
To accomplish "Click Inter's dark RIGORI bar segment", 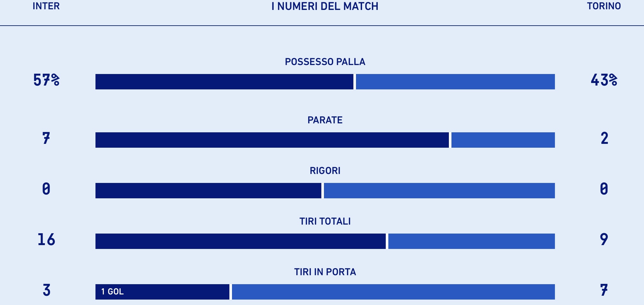I will tap(208, 191).
